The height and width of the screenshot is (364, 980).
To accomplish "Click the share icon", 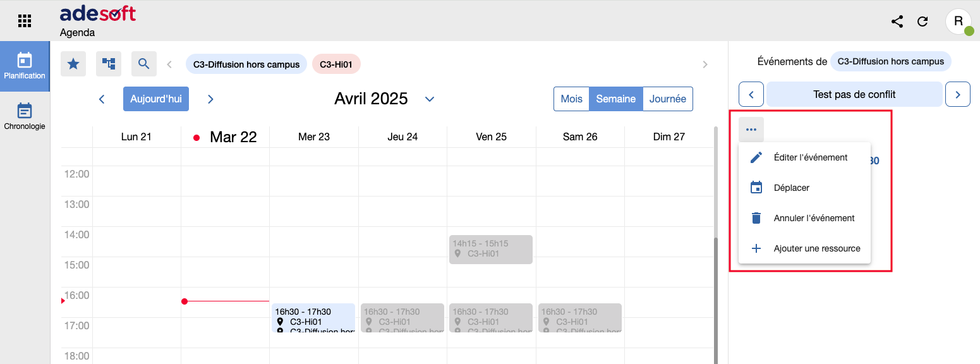I will (x=897, y=21).
